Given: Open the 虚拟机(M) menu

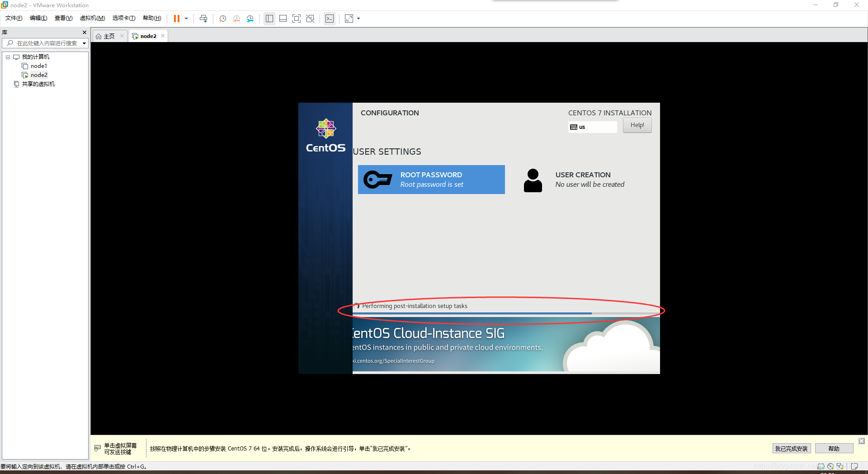Looking at the screenshot, I should coord(92,18).
